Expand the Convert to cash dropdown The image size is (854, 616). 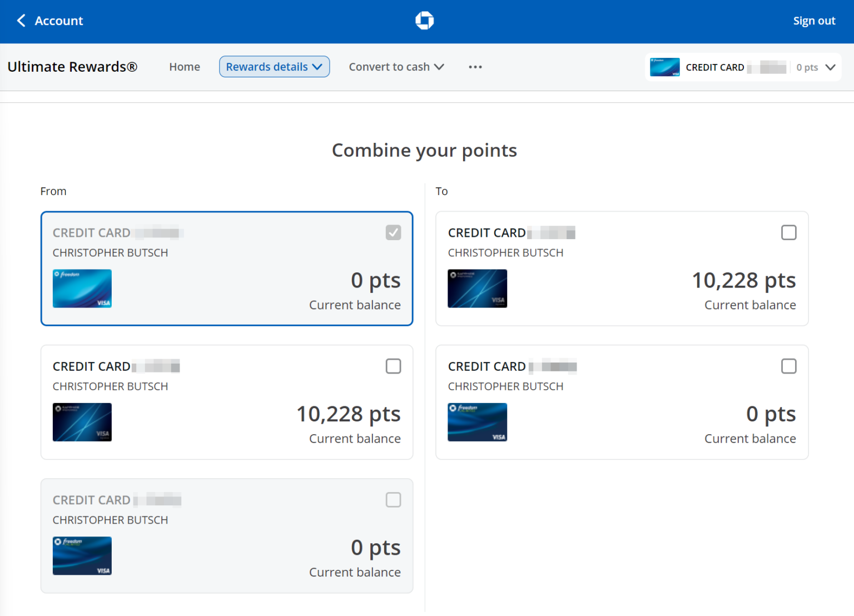tap(396, 67)
